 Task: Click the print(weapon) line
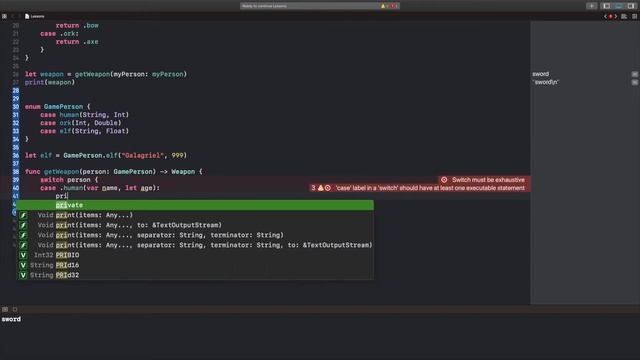50,82
